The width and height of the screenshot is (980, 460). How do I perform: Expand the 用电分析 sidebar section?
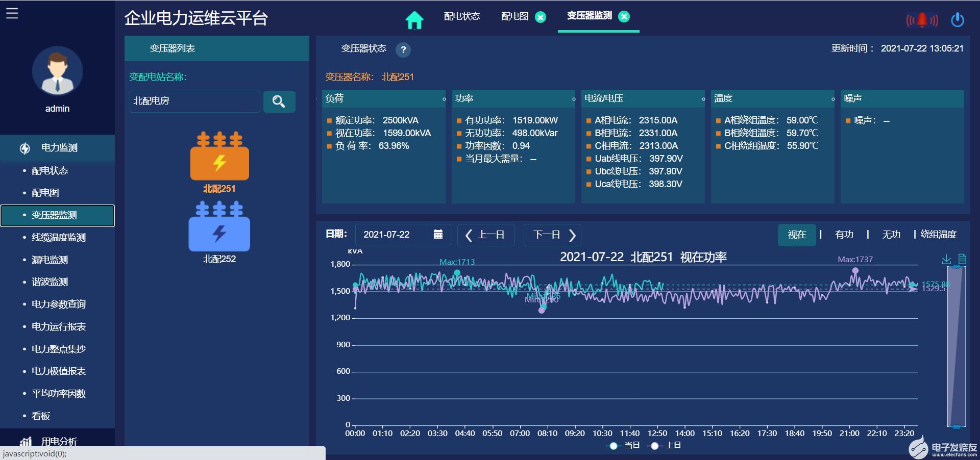click(58, 441)
